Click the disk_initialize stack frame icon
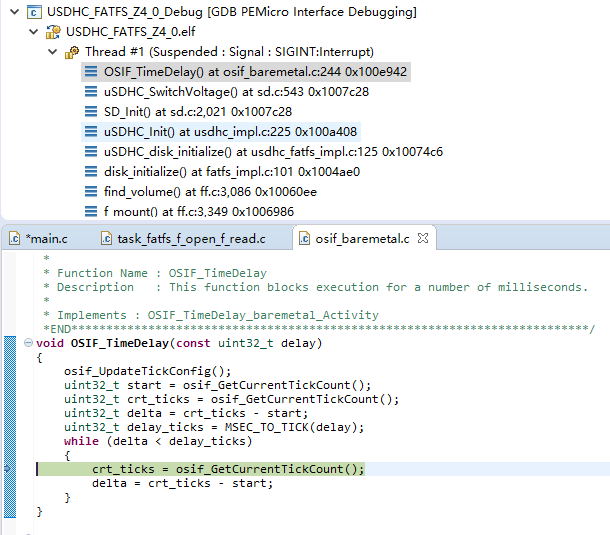610x535 pixels. point(91,172)
